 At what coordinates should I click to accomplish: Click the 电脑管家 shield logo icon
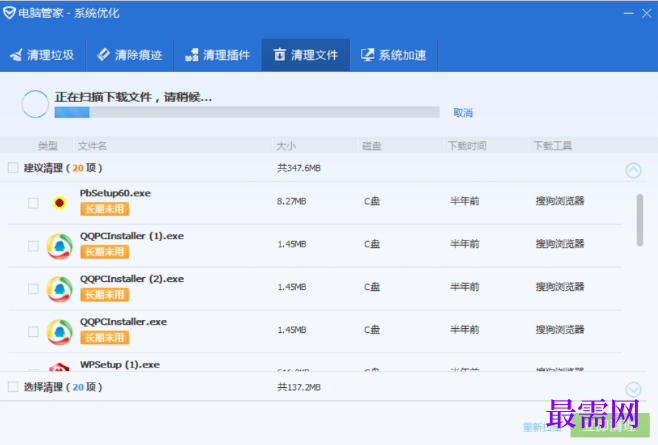9,13
